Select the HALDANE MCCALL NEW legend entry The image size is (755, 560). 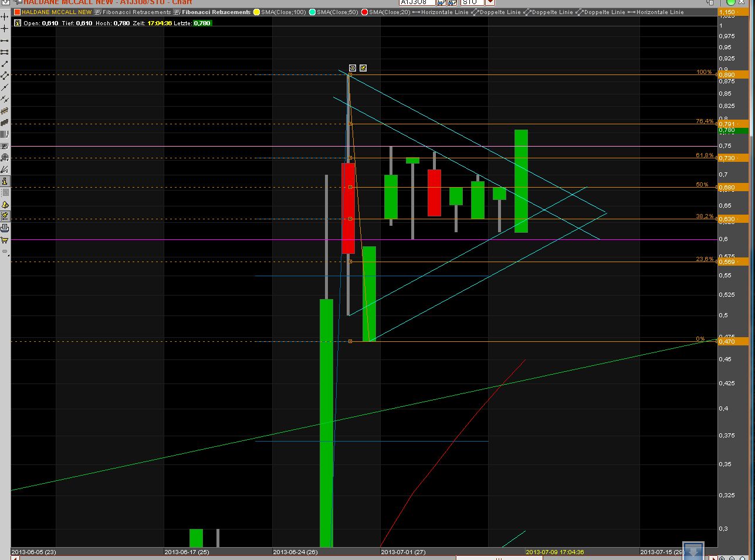tap(57, 12)
